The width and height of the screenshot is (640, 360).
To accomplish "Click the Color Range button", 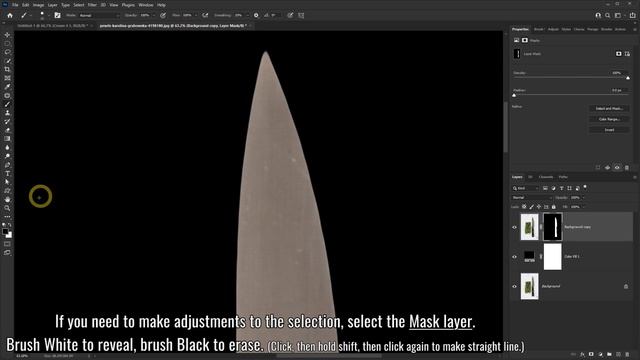I will pyautogui.click(x=609, y=119).
